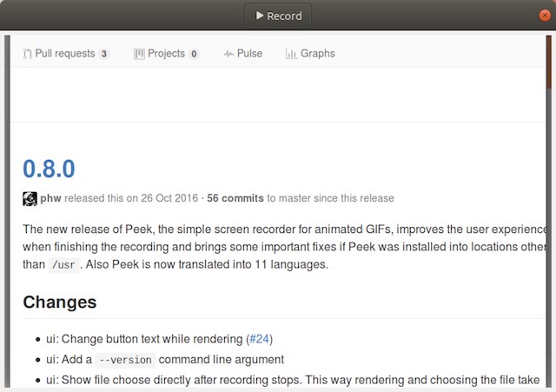This screenshot has height=392, width=556.
Task: Open the Pulse tab label
Action: pos(249,54)
